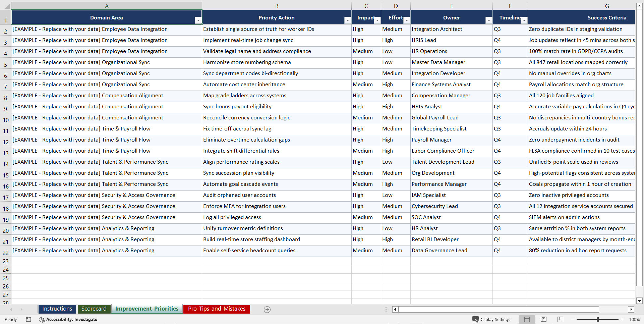Click the Accessibility: Investigate icon

pyautogui.click(x=42, y=319)
